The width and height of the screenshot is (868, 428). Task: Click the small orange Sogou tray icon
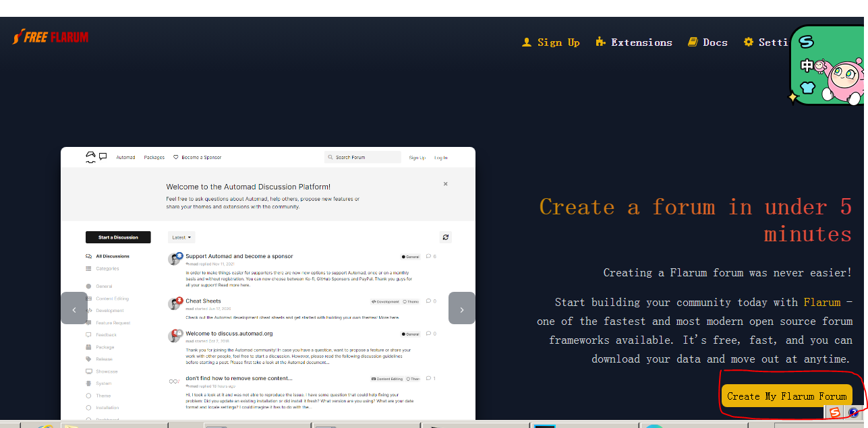tap(835, 412)
